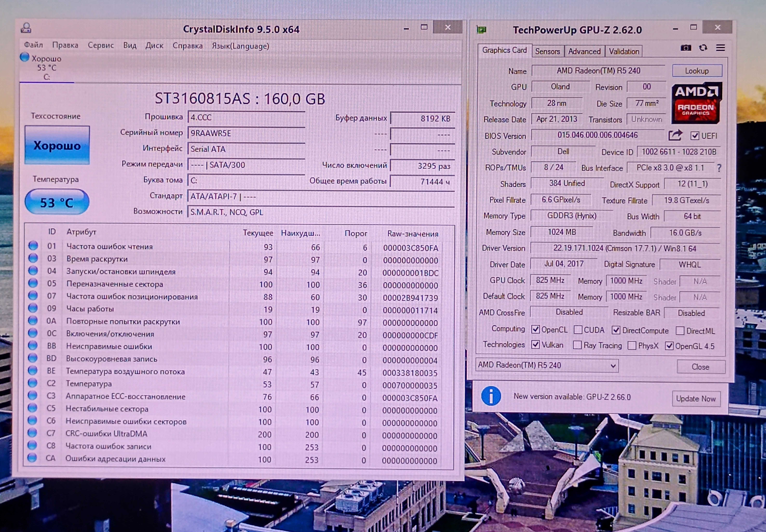The width and height of the screenshot is (766, 532).
Task: Toggle the CUDA checkbox
Action: coord(578,330)
